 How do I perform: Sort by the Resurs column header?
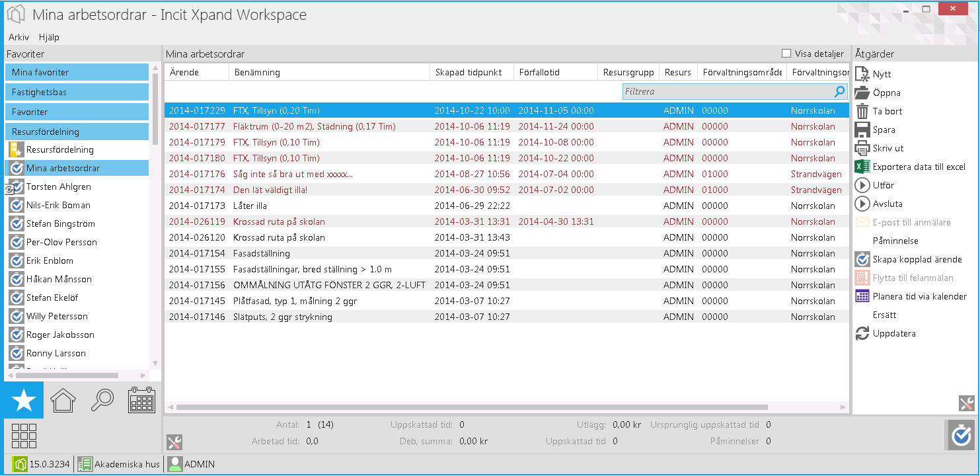click(x=678, y=72)
